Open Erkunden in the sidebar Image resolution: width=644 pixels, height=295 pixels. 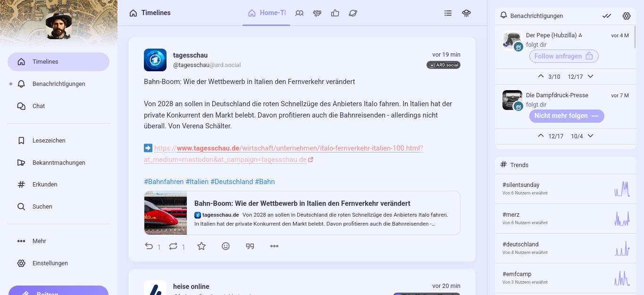pyautogui.click(x=59, y=185)
